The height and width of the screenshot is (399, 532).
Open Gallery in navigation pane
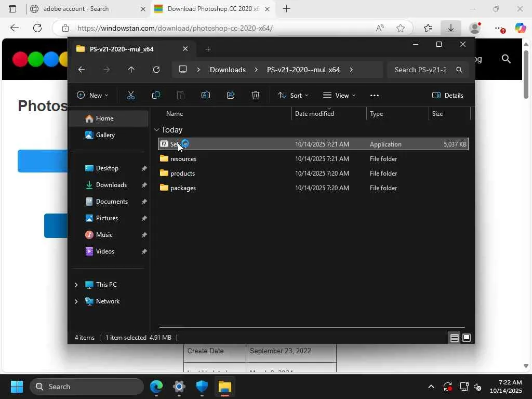pos(109,135)
